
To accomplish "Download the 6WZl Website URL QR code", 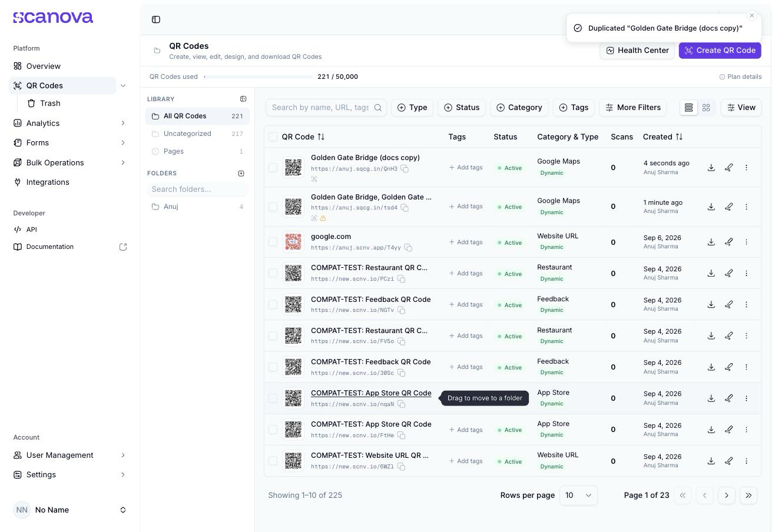I will (x=711, y=461).
